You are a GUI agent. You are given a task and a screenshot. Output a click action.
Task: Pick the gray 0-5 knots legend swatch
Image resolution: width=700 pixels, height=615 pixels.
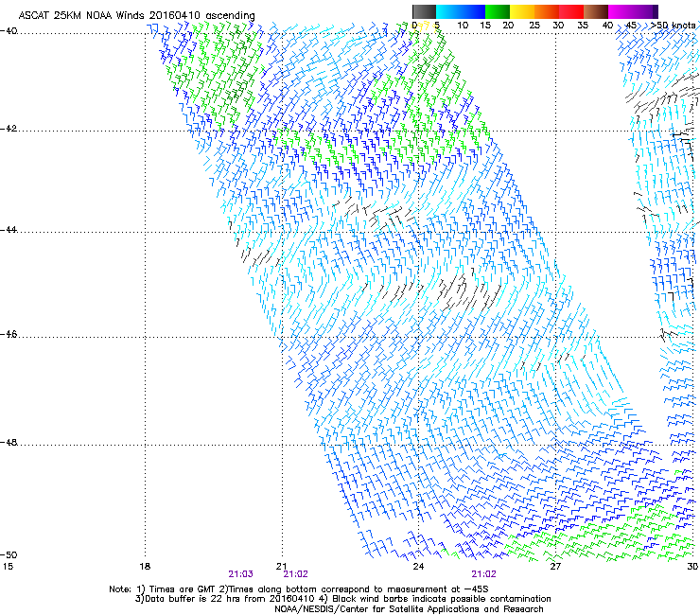click(424, 11)
